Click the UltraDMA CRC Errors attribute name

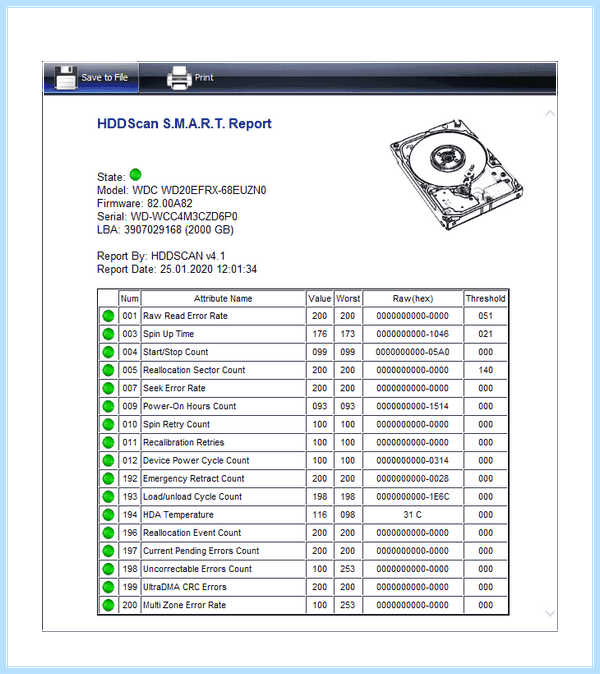[185, 587]
